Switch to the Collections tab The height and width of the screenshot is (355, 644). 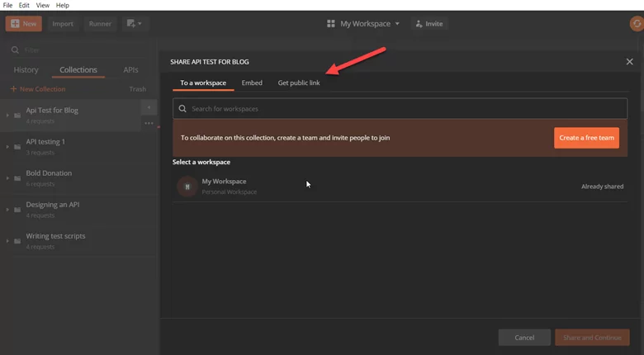point(78,70)
